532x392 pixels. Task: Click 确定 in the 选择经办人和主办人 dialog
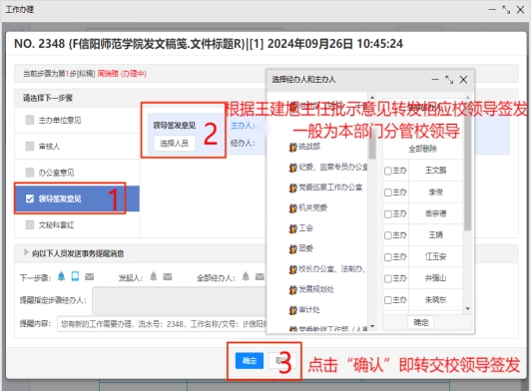pos(421,322)
